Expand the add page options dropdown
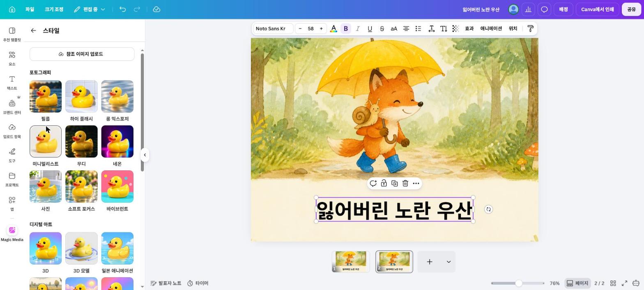 point(448,262)
